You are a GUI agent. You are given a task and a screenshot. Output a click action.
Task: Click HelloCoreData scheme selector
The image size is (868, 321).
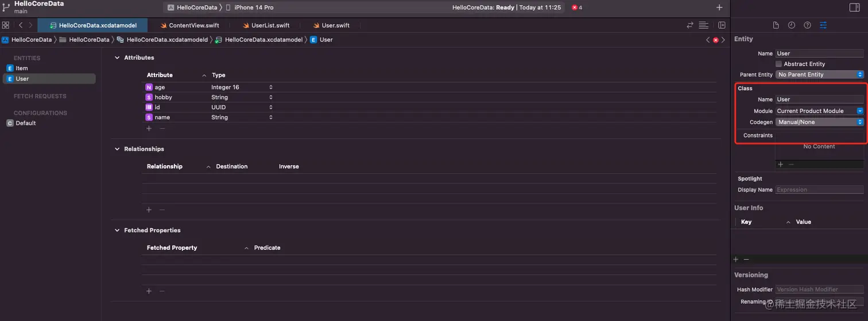tap(192, 7)
